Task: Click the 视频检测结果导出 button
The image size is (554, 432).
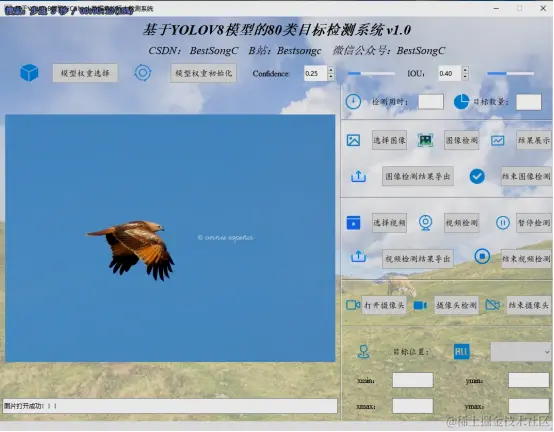Action: [418, 259]
